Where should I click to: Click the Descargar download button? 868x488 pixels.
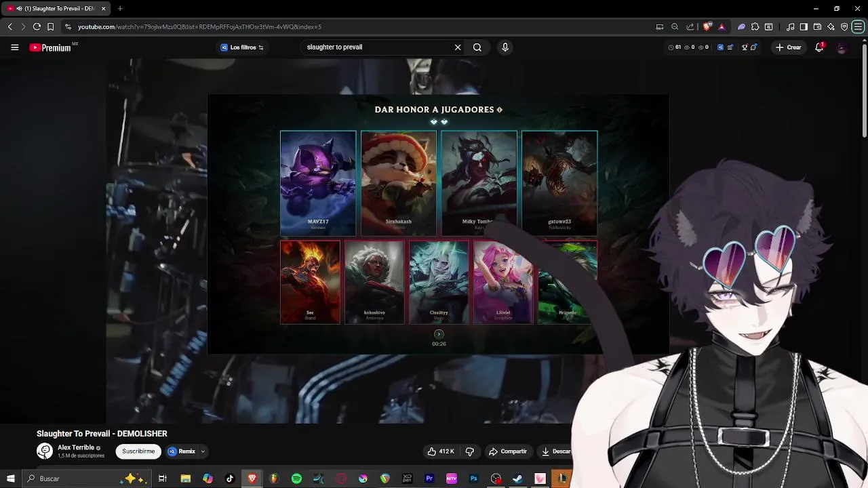557,451
